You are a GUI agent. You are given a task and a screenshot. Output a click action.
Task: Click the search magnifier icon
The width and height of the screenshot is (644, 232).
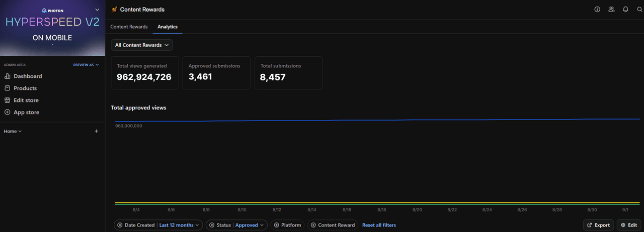[x=640, y=9]
